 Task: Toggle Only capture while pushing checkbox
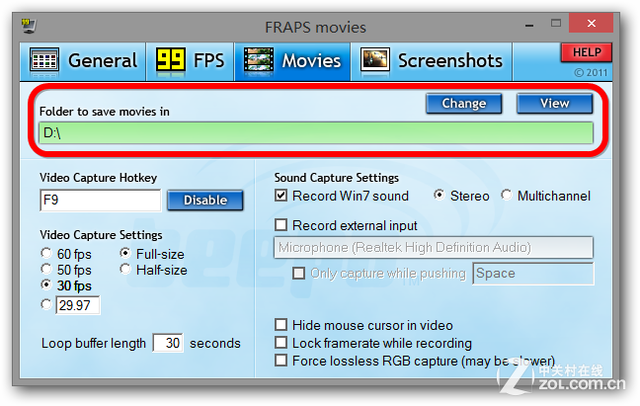coord(299,273)
